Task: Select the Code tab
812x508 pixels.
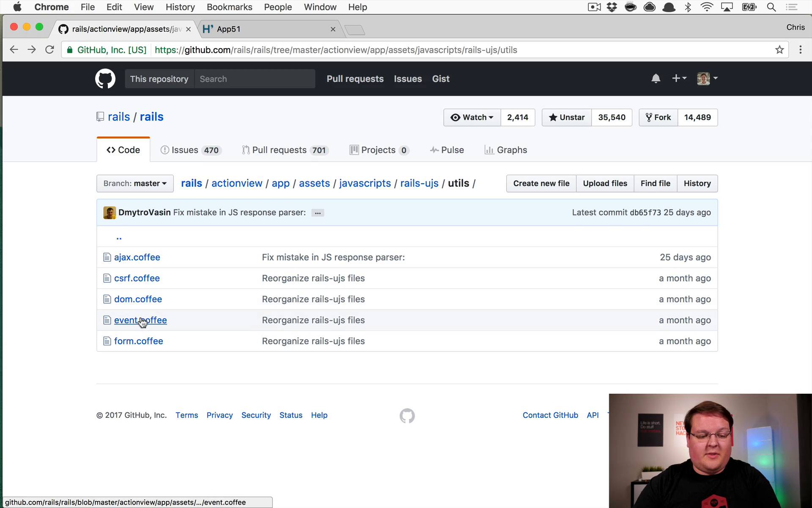Action: pos(123,150)
